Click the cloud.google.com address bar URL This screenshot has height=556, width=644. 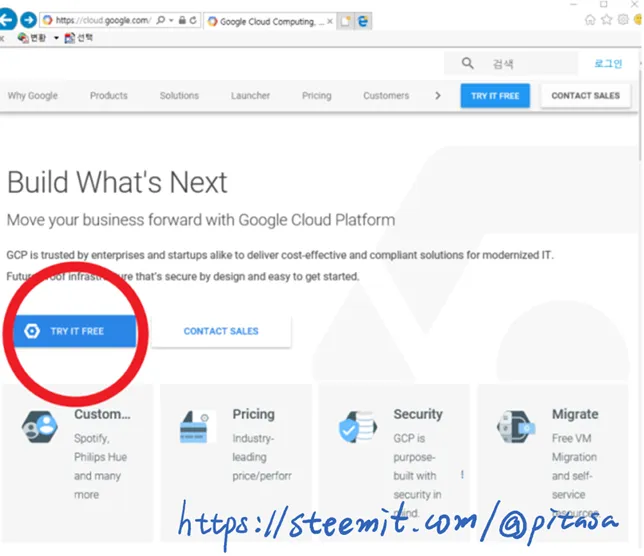104,20
